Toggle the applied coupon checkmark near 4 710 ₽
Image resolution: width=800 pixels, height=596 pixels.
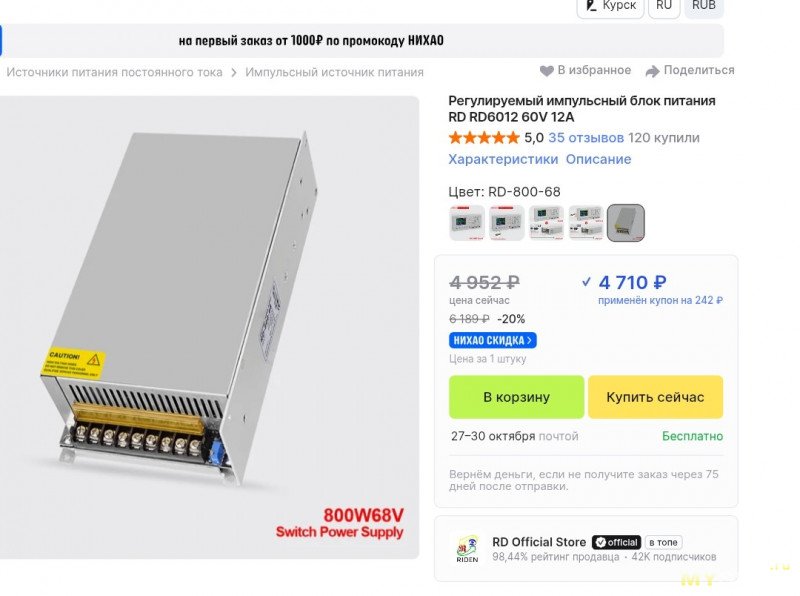(586, 281)
